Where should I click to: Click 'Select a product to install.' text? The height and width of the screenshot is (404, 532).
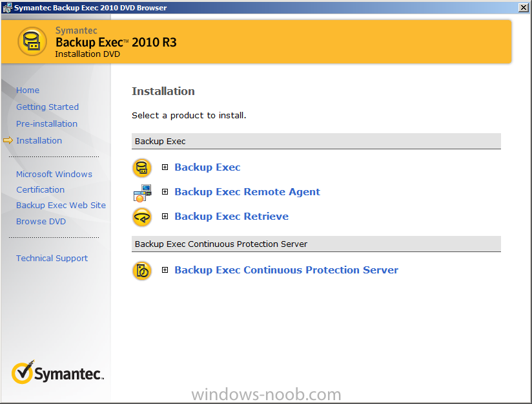coord(189,116)
